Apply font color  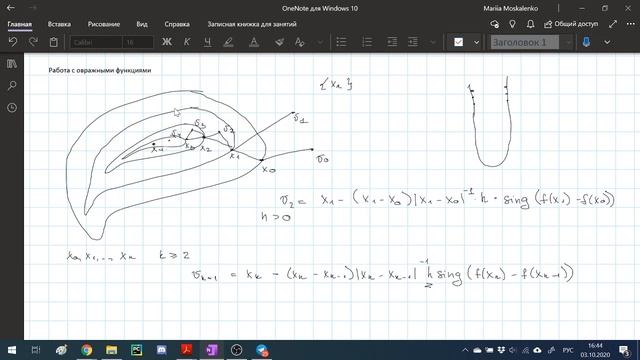[x=254, y=42]
